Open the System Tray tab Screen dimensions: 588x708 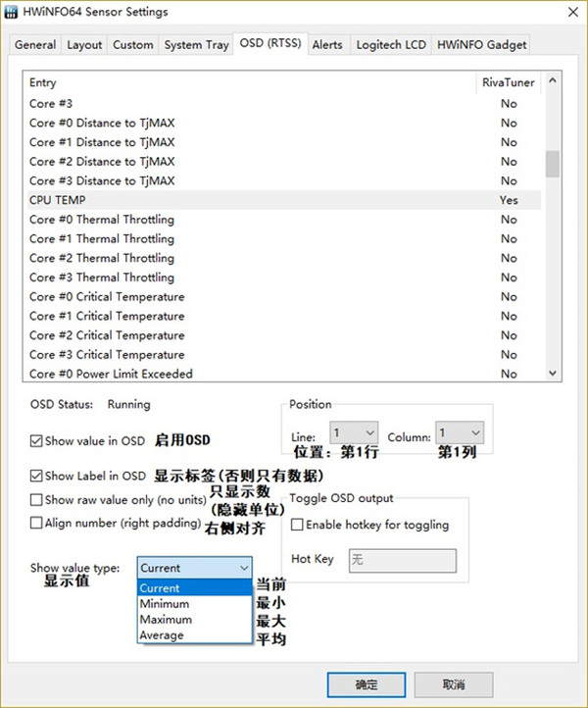pyautogui.click(x=196, y=44)
